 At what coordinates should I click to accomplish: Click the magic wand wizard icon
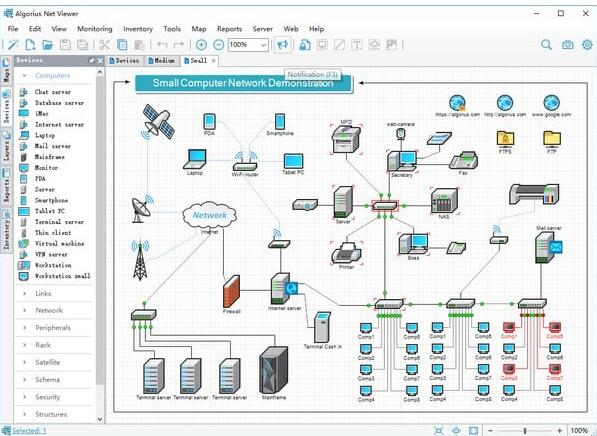tap(13, 45)
